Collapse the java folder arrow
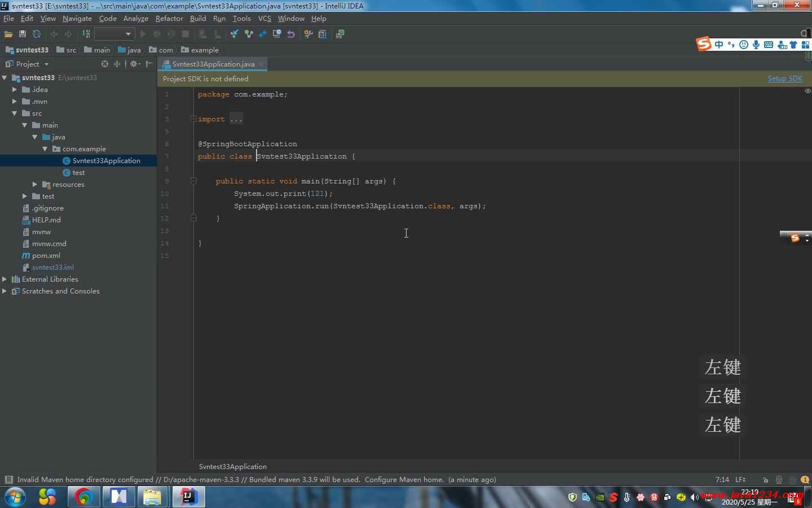Screen dimensions: 812x508 [35, 137]
